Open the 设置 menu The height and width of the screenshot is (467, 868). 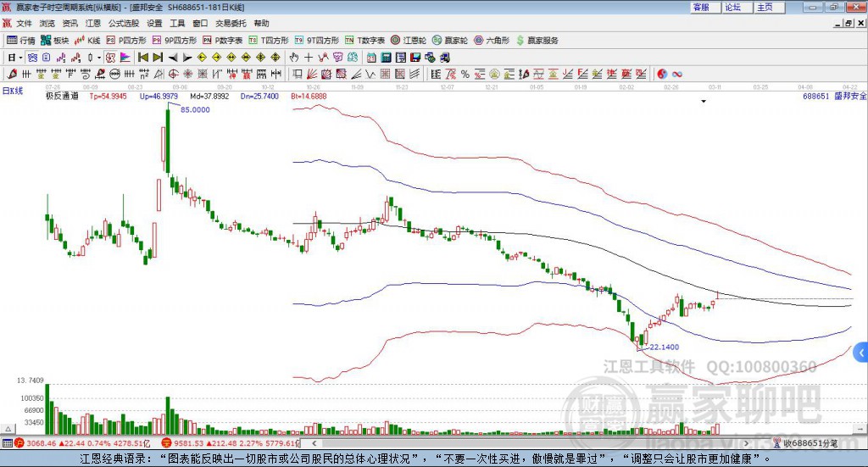[x=154, y=23]
